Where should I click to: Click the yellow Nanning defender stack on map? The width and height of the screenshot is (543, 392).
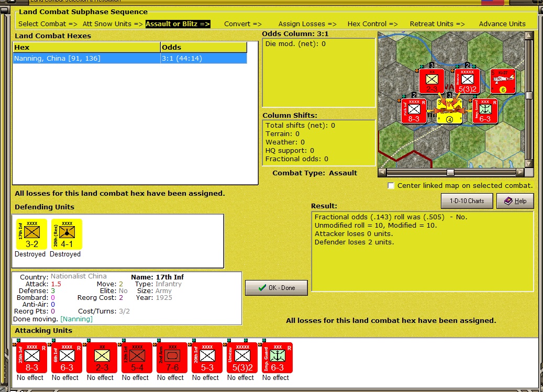click(x=449, y=111)
